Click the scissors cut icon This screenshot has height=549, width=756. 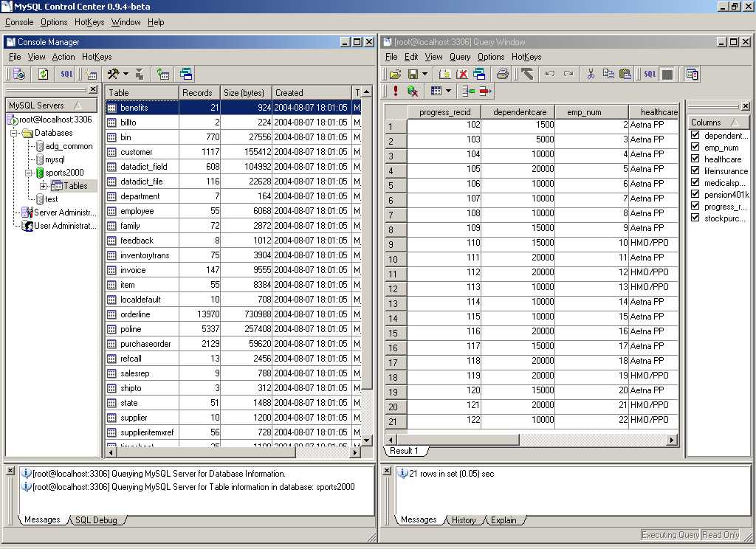[x=591, y=75]
